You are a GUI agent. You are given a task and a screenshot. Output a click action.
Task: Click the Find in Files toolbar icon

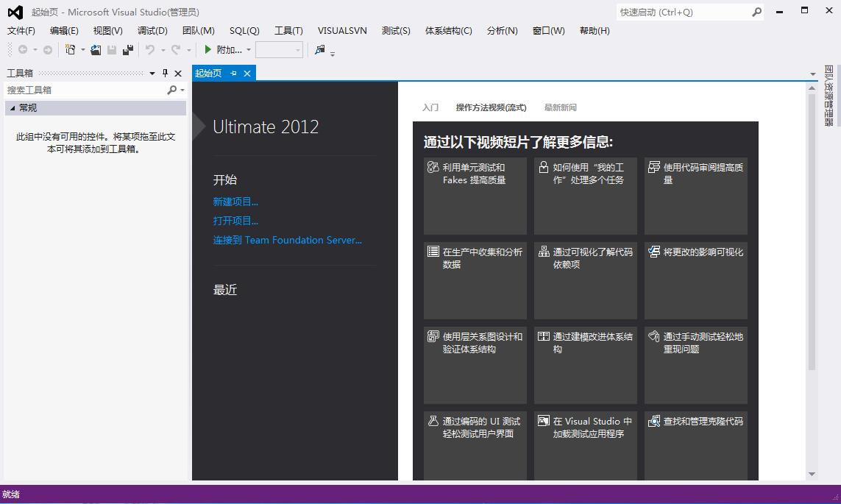tap(319, 50)
